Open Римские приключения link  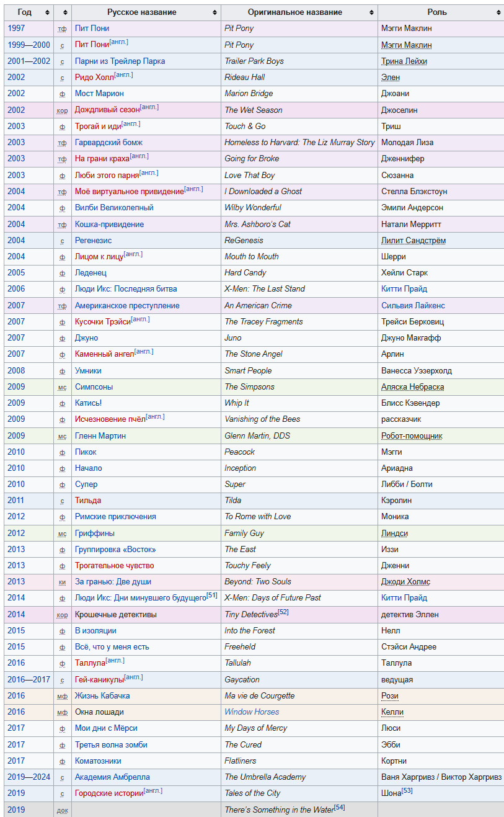[x=115, y=517]
